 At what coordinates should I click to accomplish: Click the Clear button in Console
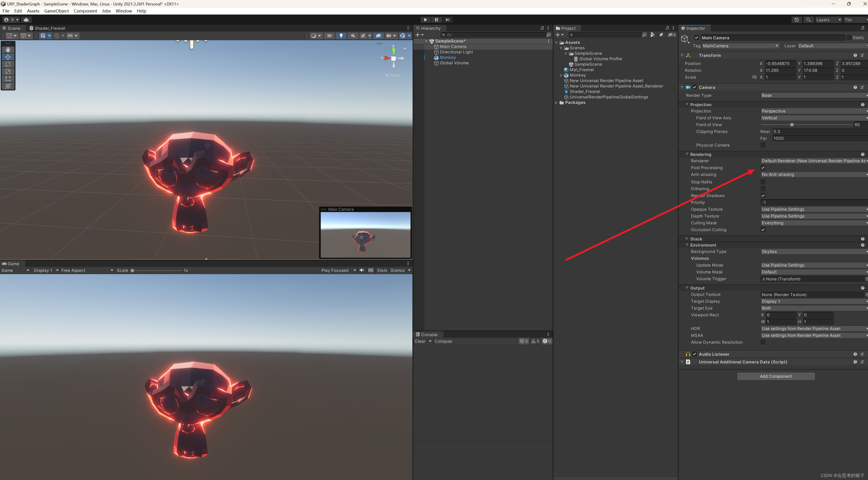click(x=420, y=341)
